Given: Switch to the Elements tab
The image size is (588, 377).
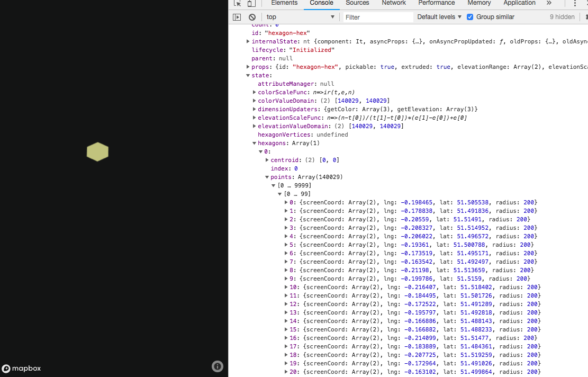Looking at the screenshot, I should (284, 3).
